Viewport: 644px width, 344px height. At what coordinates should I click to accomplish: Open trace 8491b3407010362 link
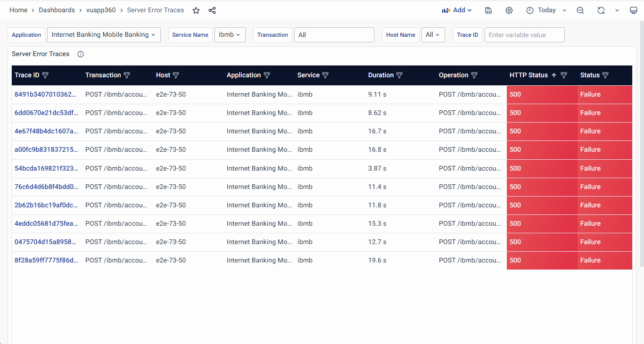pos(45,94)
